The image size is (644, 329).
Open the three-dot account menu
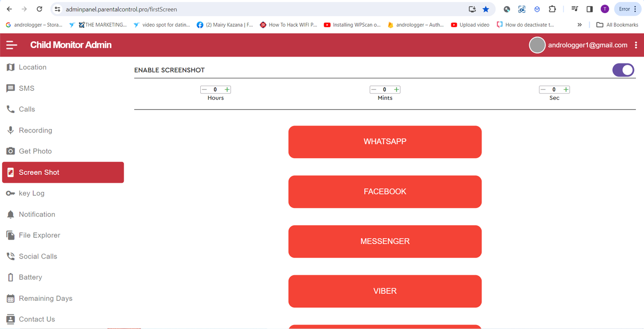coord(636,45)
